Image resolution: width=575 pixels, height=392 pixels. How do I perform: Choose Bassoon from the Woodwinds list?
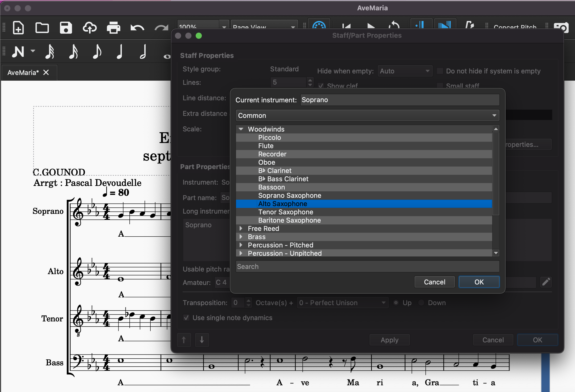point(271,187)
